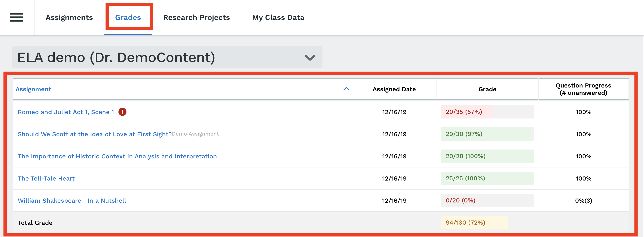Click the Total Grade row label

(35, 223)
